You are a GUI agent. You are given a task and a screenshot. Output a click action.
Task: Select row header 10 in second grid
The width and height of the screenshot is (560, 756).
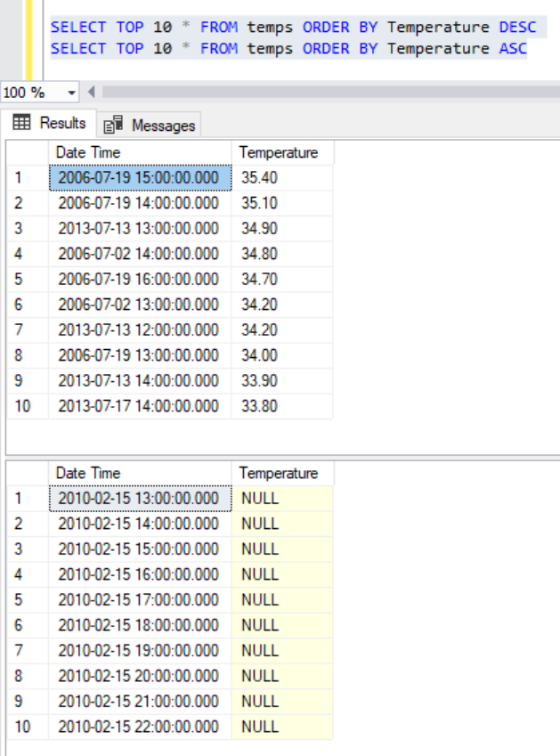[28, 728]
